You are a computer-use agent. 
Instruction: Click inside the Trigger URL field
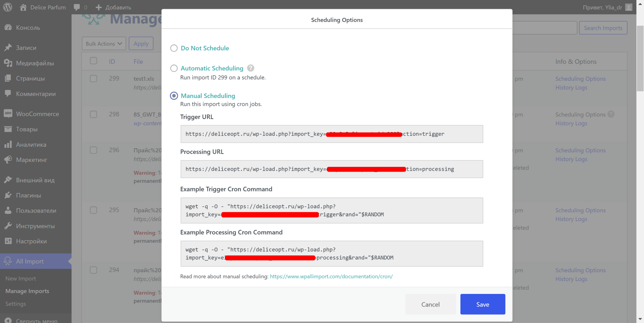pyautogui.click(x=332, y=134)
